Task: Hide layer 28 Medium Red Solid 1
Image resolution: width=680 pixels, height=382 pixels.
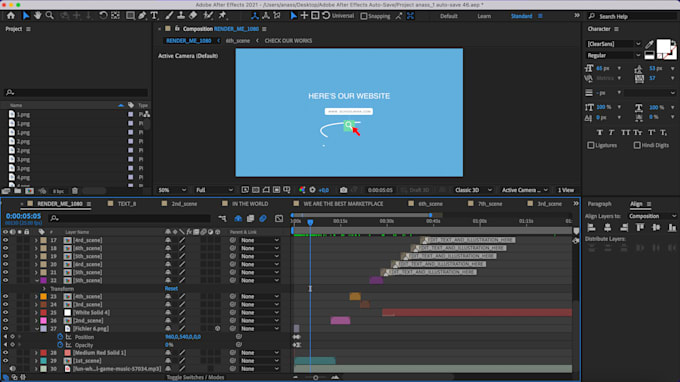Action: (x=5, y=353)
